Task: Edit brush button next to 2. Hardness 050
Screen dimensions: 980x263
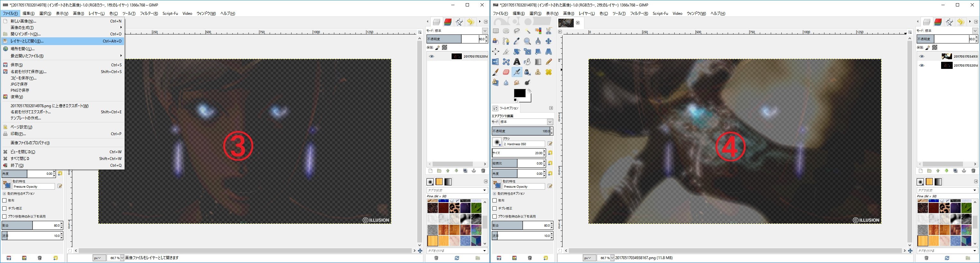Action: 550,144
